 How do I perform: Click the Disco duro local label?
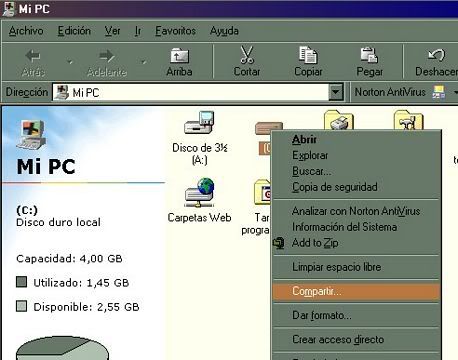coord(58,222)
